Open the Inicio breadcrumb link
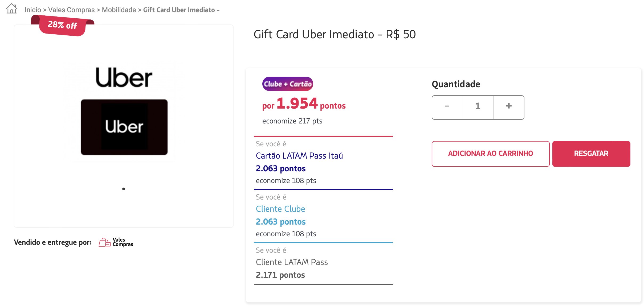The width and height of the screenshot is (644, 306). click(33, 10)
